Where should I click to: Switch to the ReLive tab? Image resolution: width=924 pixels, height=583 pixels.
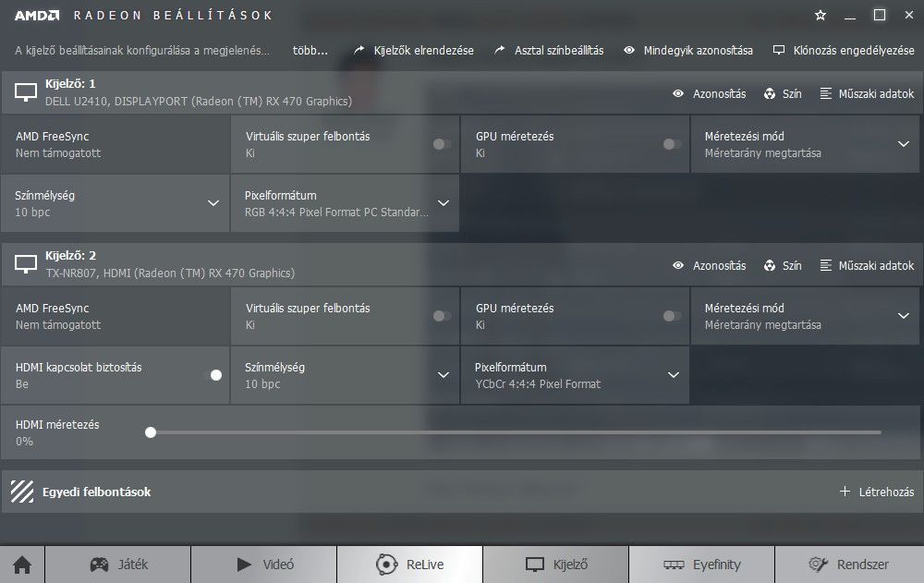point(410,565)
